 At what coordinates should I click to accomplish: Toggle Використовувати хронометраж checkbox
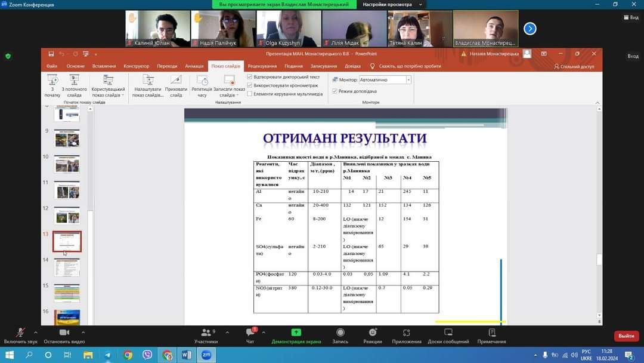(250, 85)
